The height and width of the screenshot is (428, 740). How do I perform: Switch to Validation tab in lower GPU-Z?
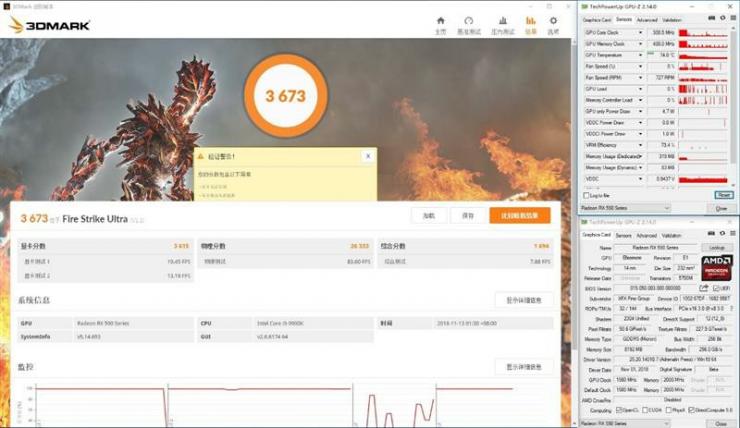point(672,235)
